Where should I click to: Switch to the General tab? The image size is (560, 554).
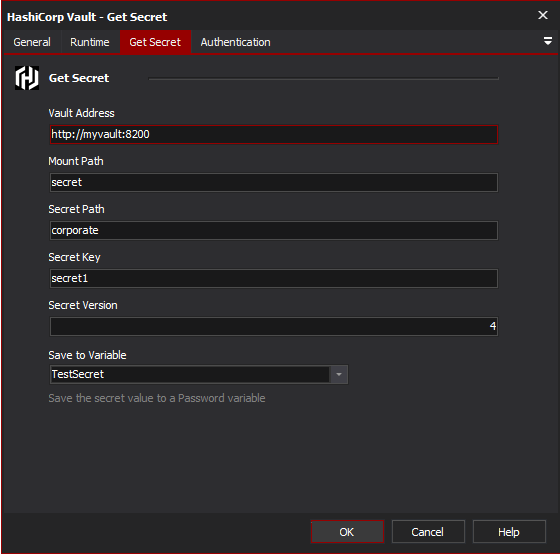click(x=32, y=42)
